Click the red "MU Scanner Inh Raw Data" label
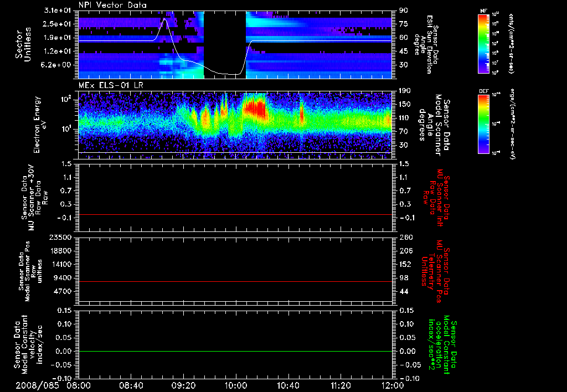This screenshot has height=392, width=567. click(x=436, y=198)
